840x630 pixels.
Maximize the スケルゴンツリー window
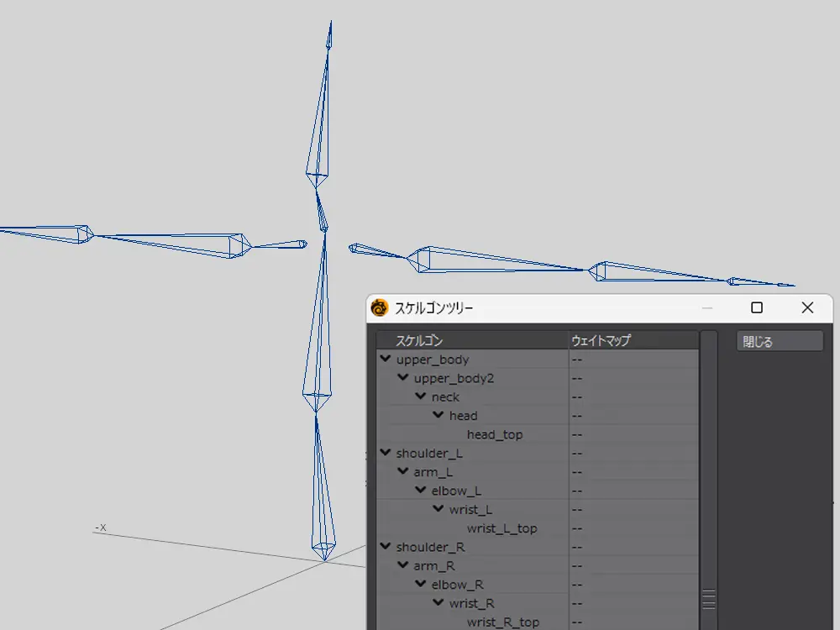click(757, 308)
